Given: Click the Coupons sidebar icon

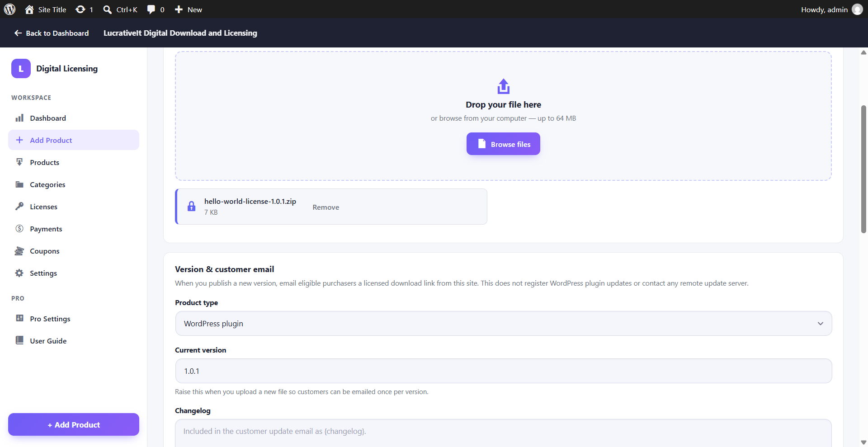Looking at the screenshot, I should coord(19,251).
